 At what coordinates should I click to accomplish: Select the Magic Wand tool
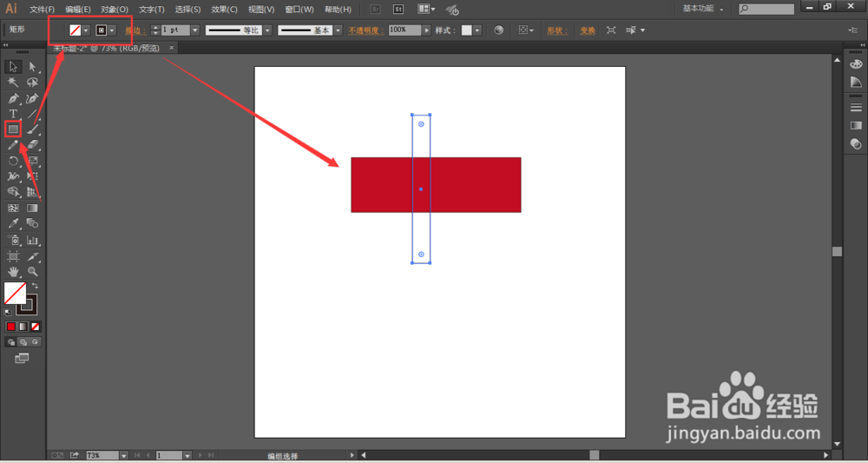point(13,83)
